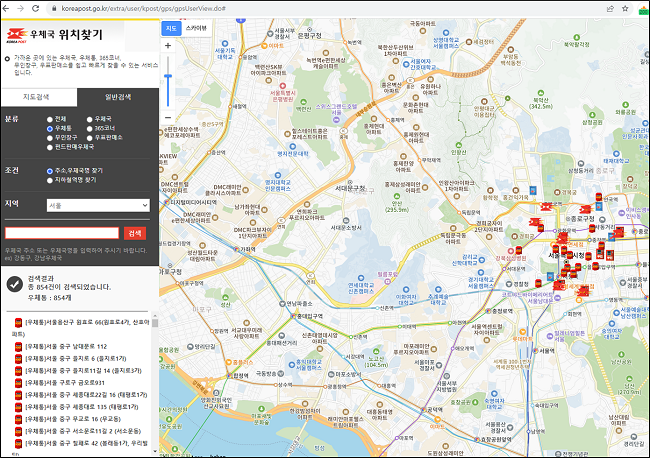Click the 은평구청 map label

[x=310, y=36]
